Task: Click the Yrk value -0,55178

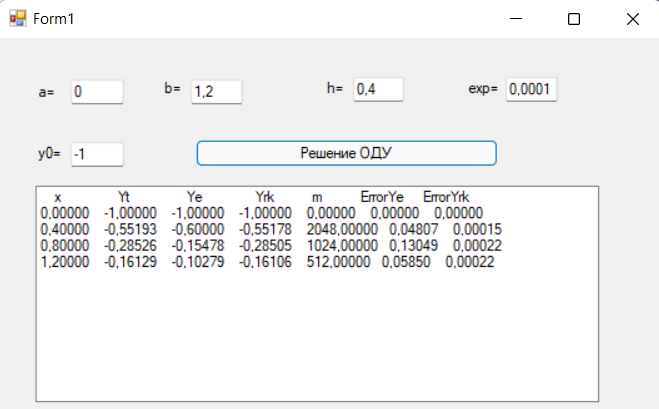Action: click(265, 230)
